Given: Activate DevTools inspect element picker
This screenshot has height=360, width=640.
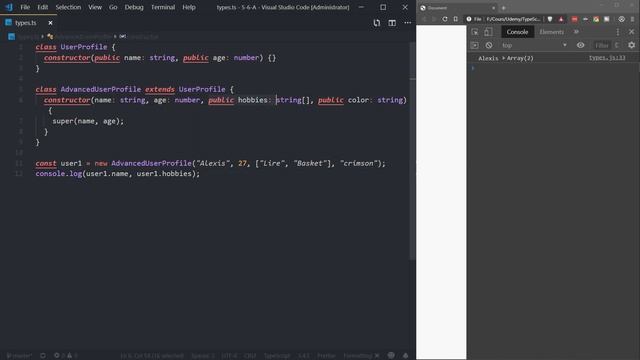Looking at the screenshot, I should [475, 32].
